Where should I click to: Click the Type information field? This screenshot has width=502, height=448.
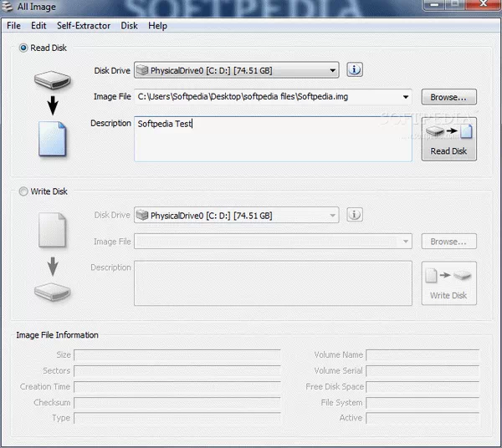[177, 418]
